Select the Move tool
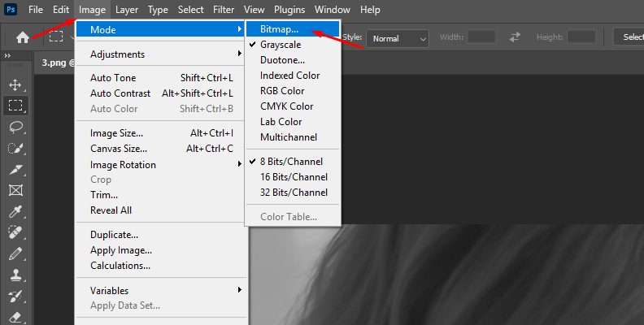The width and height of the screenshot is (644, 325). pos(15,85)
